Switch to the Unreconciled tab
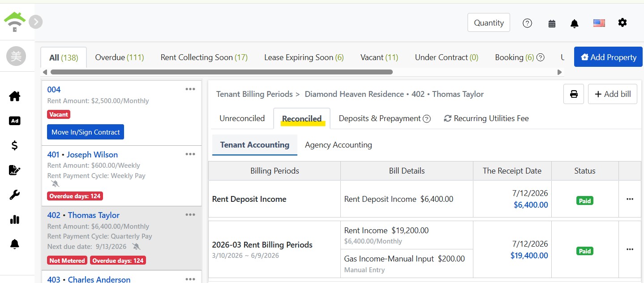644x283 pixels. click(242, 118)
